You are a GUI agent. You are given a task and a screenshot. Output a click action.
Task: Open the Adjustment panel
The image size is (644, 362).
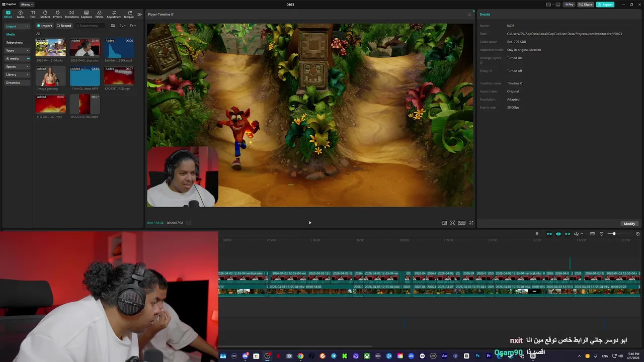(114, 14)
